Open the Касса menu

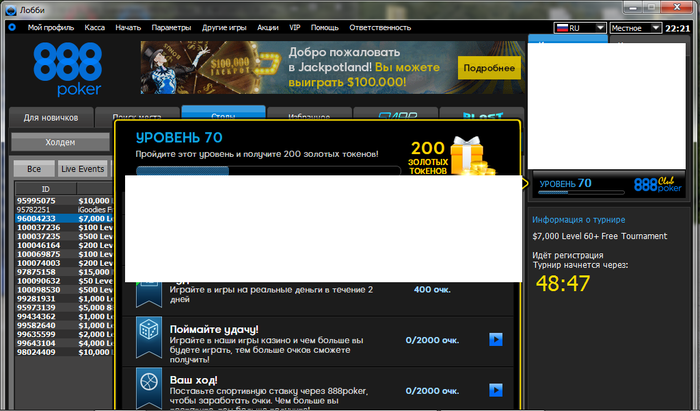(95, 27)
